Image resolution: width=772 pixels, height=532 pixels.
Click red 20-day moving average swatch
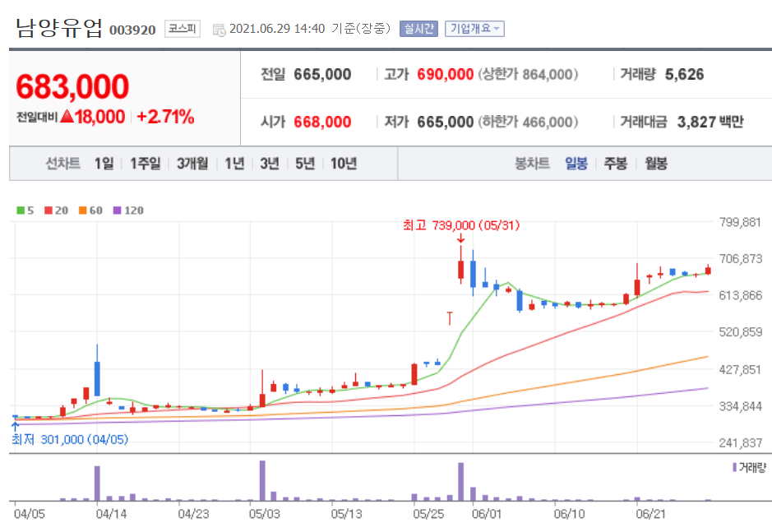point(49,210)
